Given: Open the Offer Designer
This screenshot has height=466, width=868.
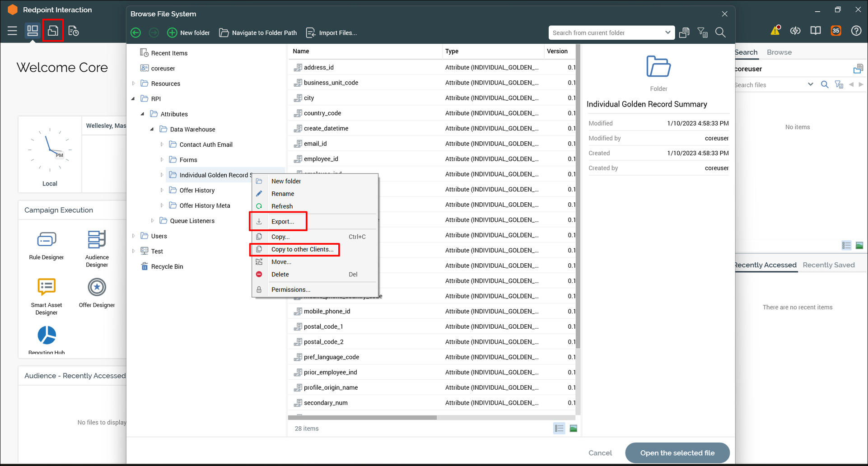Looking at the screenshot, I should pos(97,287).
